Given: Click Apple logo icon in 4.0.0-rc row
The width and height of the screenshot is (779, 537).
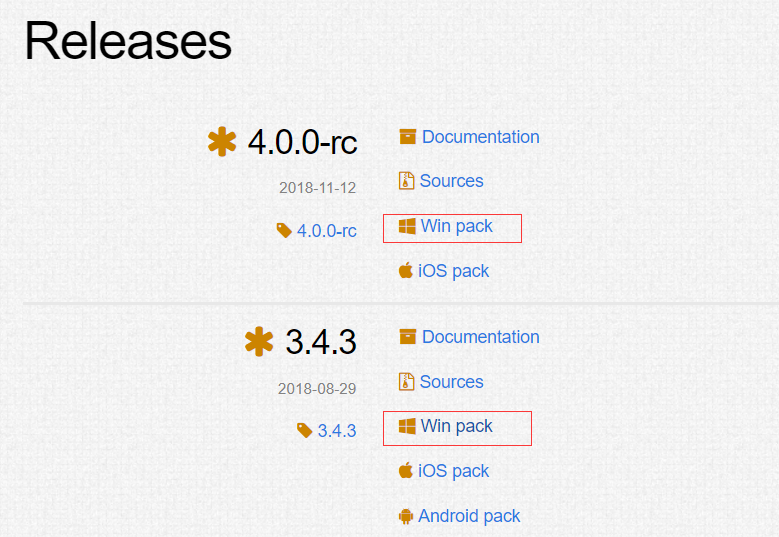Looking at the screenshot, I should pyautogui.click(x=406, y=270).
